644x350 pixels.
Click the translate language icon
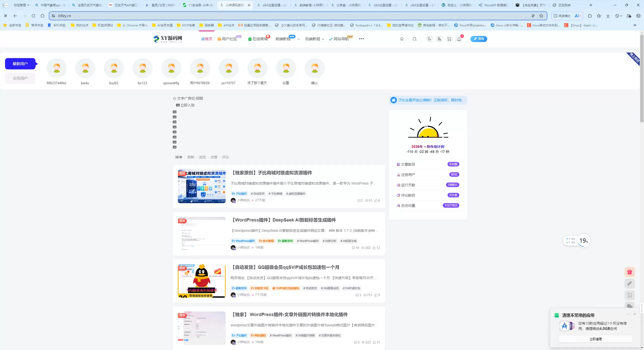[x=439, y=39]
